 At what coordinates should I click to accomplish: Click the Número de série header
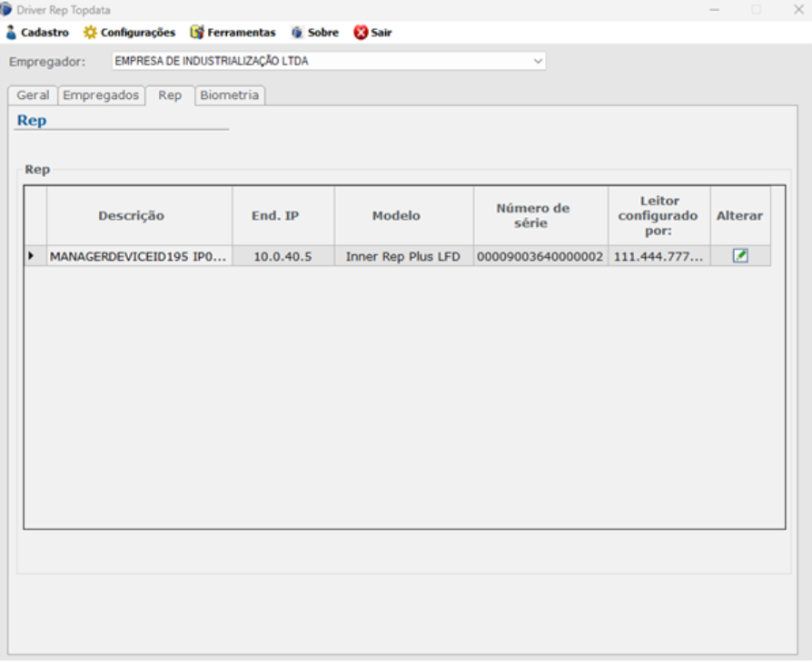click(x=533, y=216)
